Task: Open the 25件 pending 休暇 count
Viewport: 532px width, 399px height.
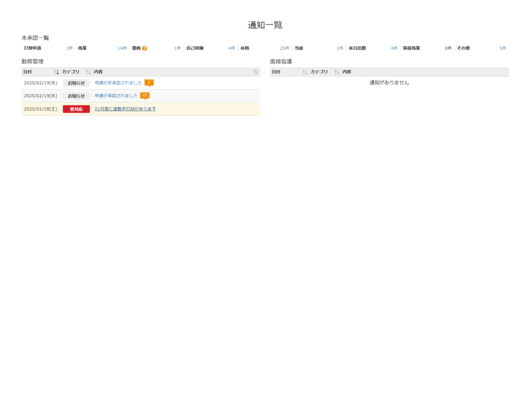Action: point(284,48)
